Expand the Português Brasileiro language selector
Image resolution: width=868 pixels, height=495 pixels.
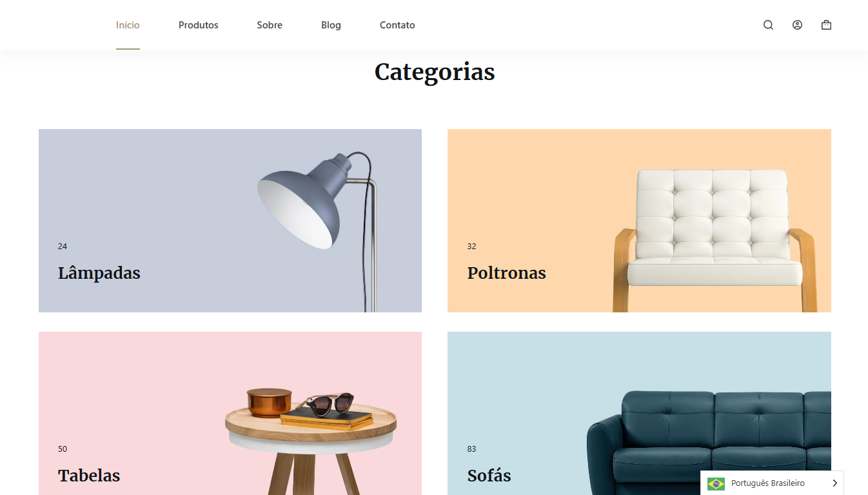[x=772, y=483]
